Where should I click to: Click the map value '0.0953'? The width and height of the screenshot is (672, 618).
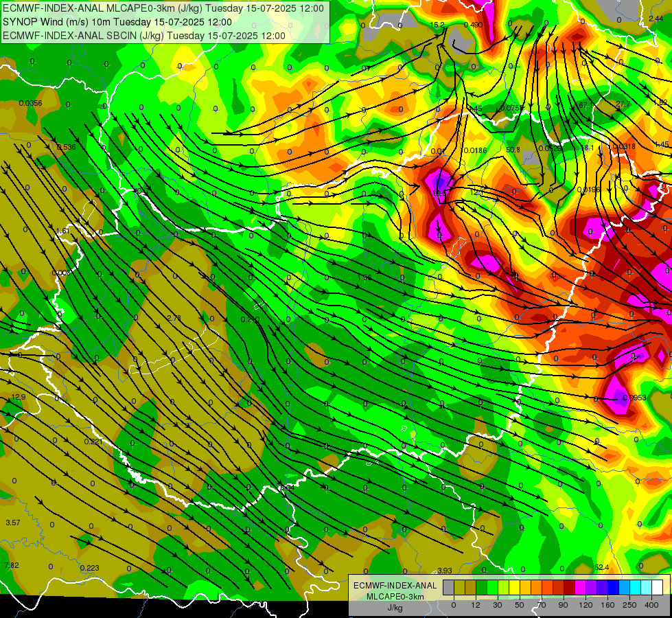click(x=634, y=398)
